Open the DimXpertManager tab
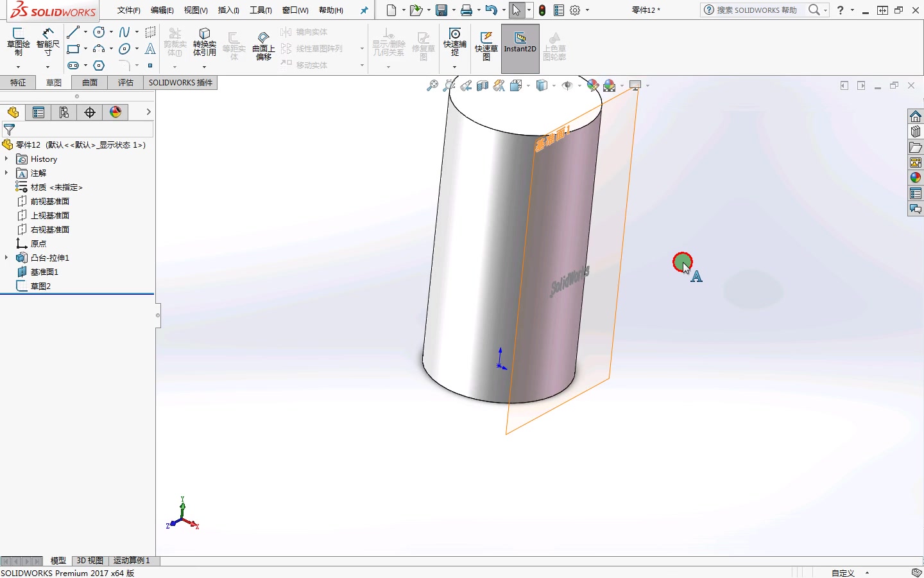This screenshot has height=578, width=924. pyautogui.click(x=90, y=112)
